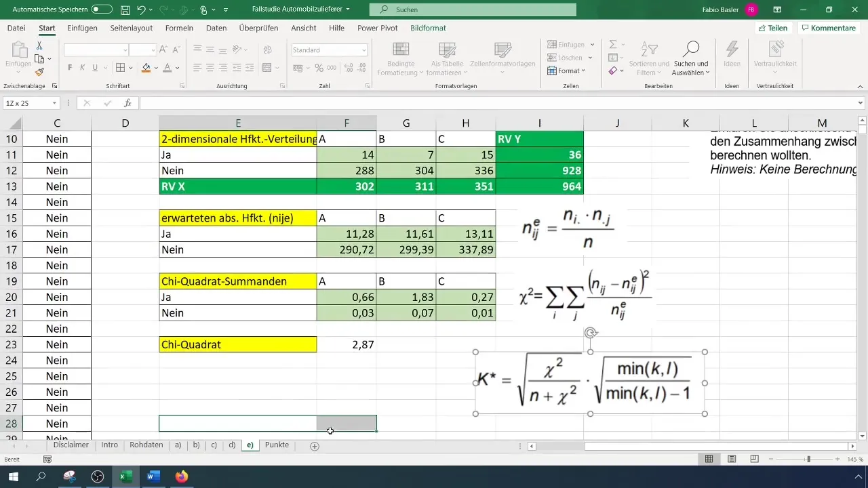Open the Rohdaten sheet tab
Screen dimensions: 868x488
pos(146,445)
